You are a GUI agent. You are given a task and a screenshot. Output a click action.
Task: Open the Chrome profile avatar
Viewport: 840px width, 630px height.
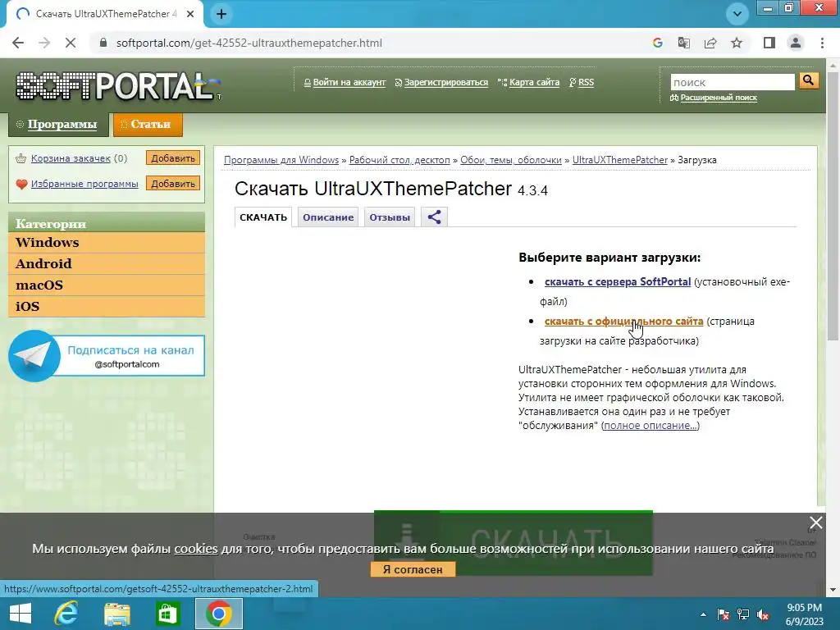[x=796, y=43]
